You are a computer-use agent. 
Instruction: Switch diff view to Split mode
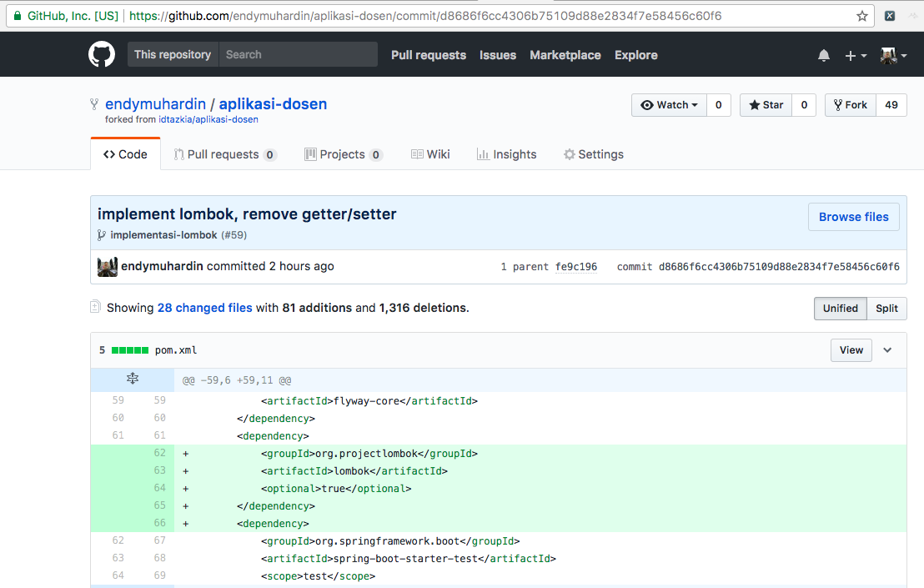(x=886, y=308)
